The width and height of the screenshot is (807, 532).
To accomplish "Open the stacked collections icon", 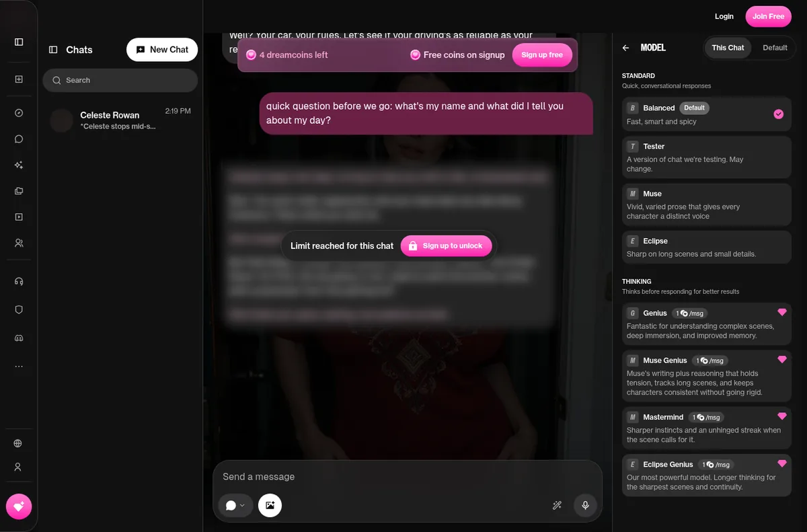I will coord(19,191).
